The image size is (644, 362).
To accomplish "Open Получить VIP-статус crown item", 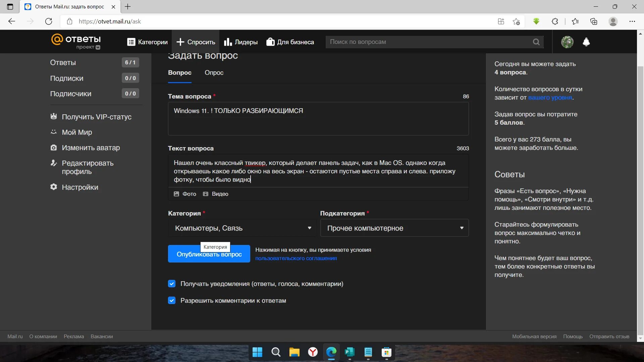I will tap(54, 117).
